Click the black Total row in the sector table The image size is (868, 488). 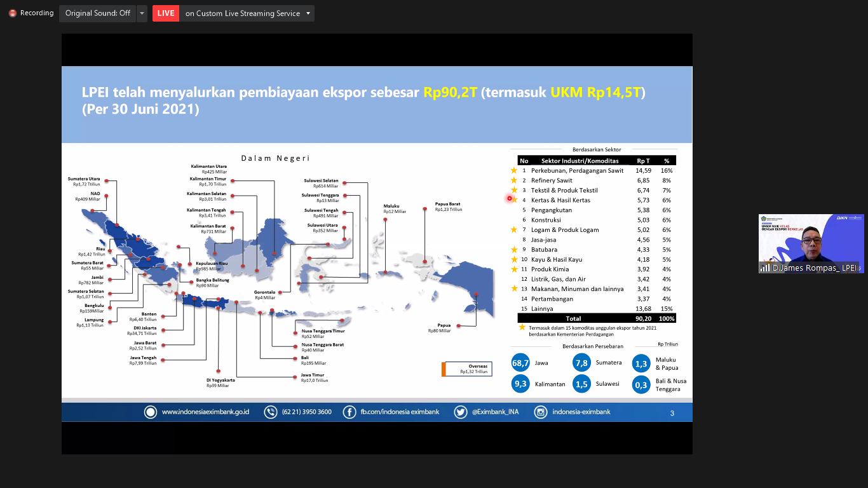click(x=596, y=318)
